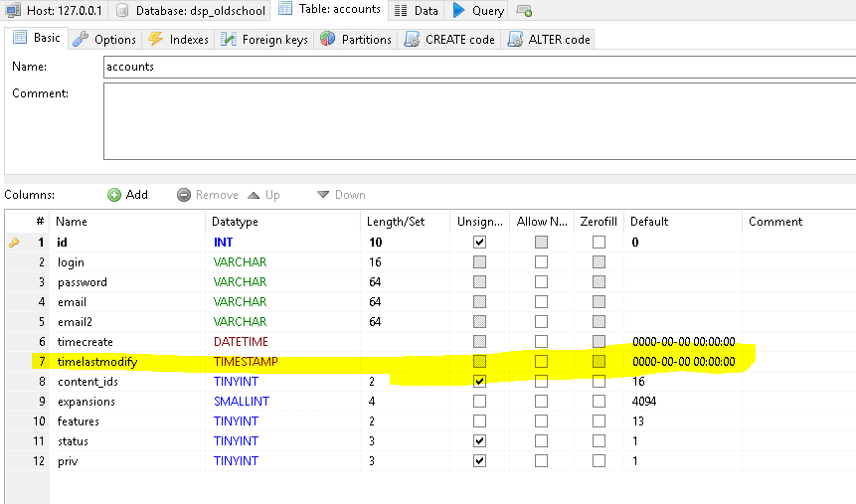Open the Query tab with play icon
This screenshot has width=856, height=504.
pyautogui.click(x=478, y=11)
